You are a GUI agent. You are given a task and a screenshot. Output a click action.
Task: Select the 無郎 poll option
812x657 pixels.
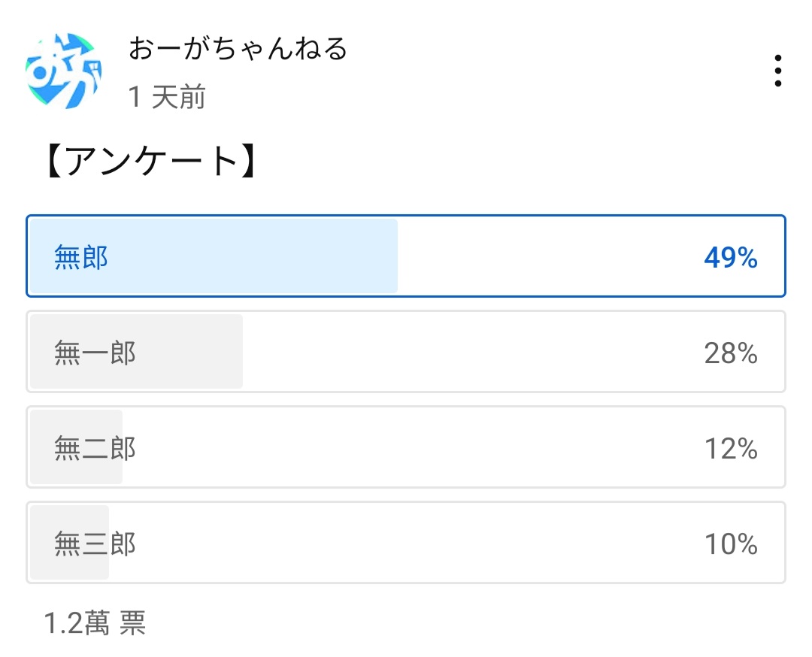(x=406, y=256)
